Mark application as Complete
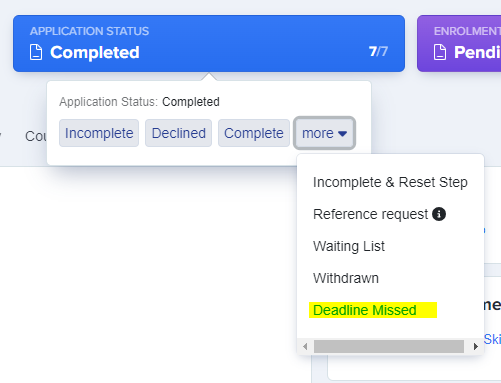Viewport: 501px width, 383px height. pos(254,133)
